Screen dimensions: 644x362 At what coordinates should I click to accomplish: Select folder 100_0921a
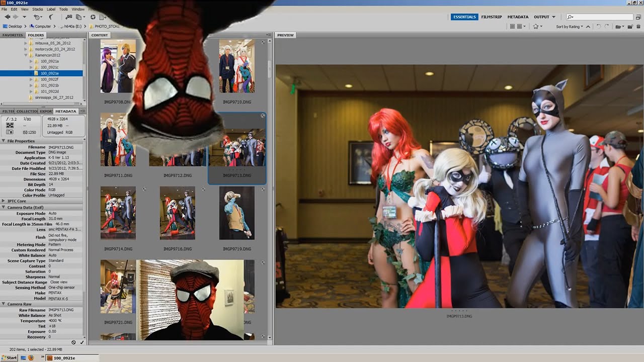tap(49, 61)
